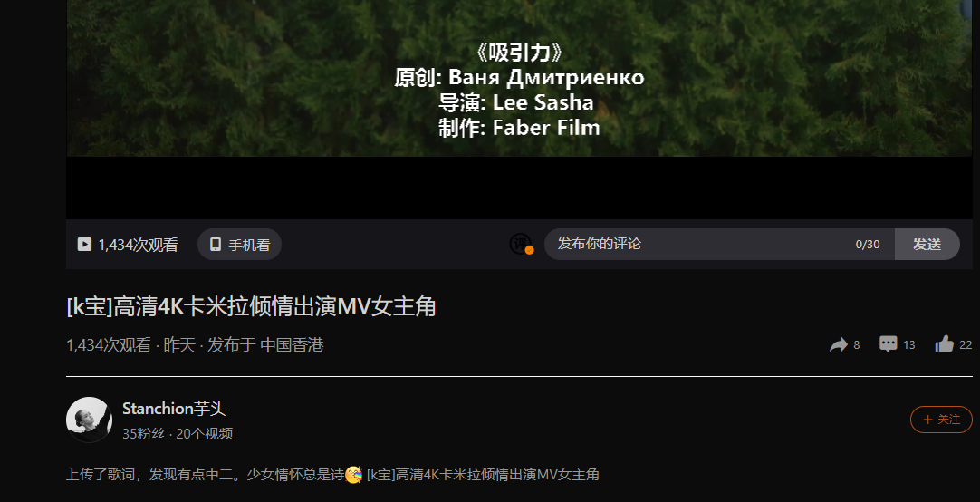Click the 昨天 publish date text
Image resolution: width=980 pixels, height=502 pixels.
(x=180, y=345)
